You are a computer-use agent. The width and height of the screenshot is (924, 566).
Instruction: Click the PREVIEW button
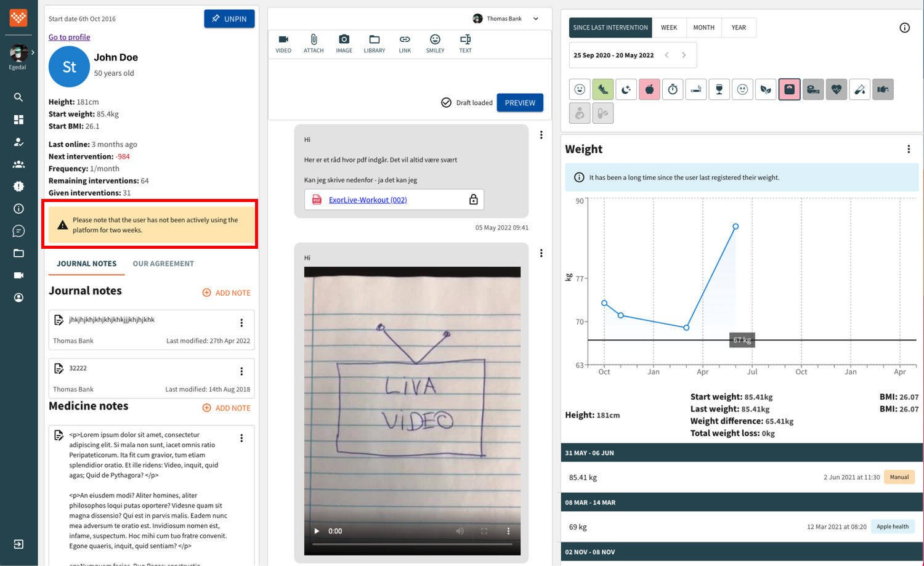point(520,103)
